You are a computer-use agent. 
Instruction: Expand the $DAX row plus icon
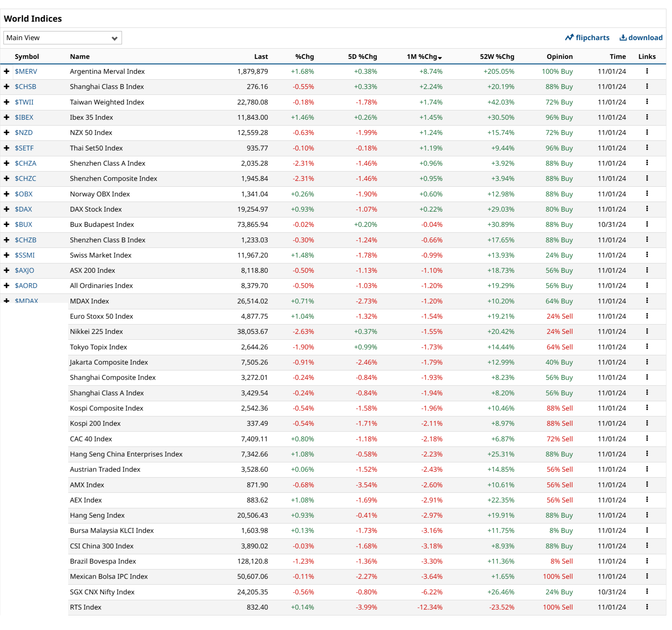(6, 209)
